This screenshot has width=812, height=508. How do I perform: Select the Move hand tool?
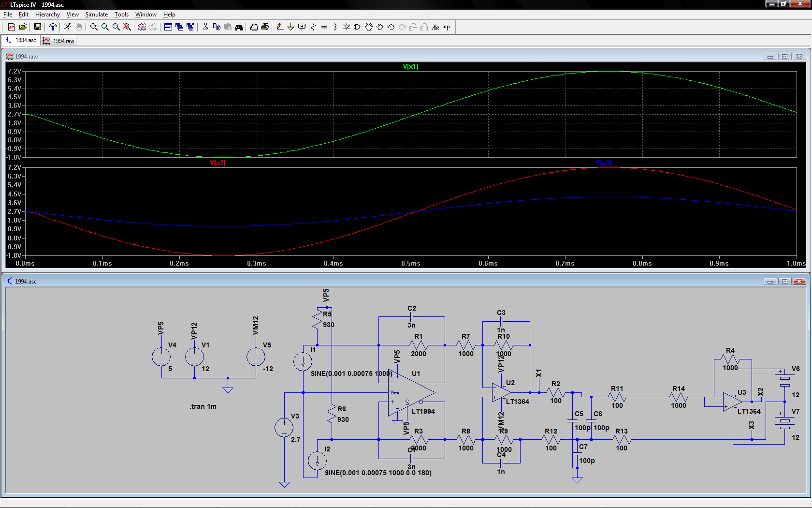(x=369, y=27)
